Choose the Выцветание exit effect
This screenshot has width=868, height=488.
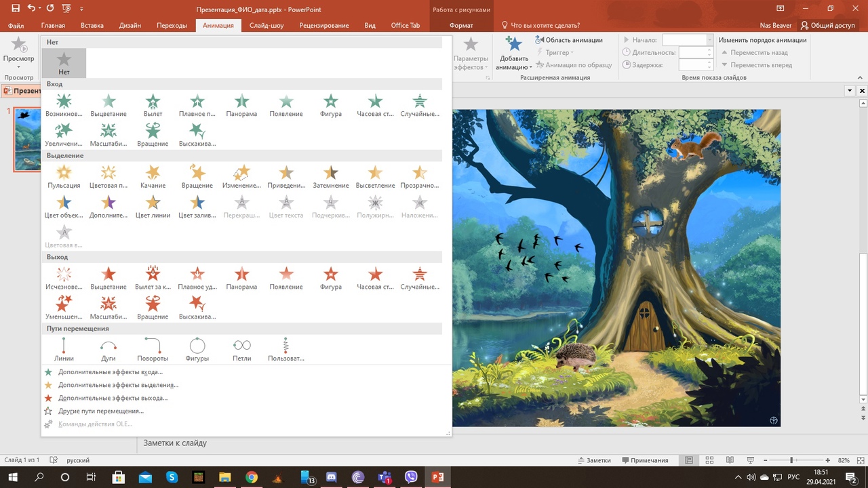(108, 279)
